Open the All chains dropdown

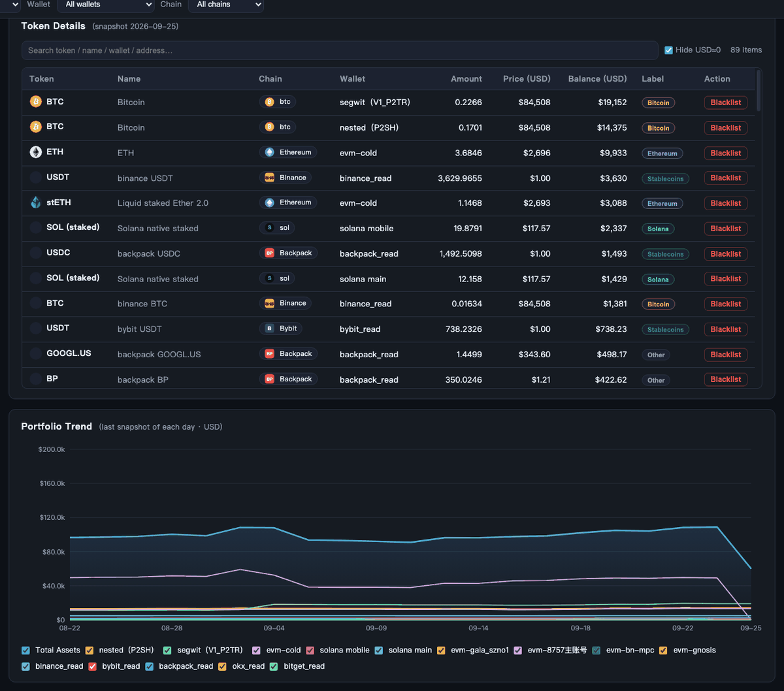(x=226, y=5)
